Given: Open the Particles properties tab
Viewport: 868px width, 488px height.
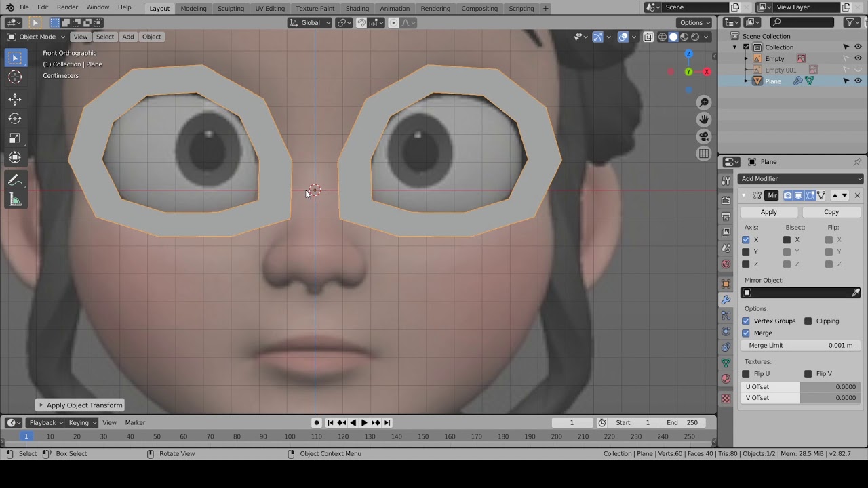Looking at the screenshot, I should pyautogui.click(x=726, y=315).
